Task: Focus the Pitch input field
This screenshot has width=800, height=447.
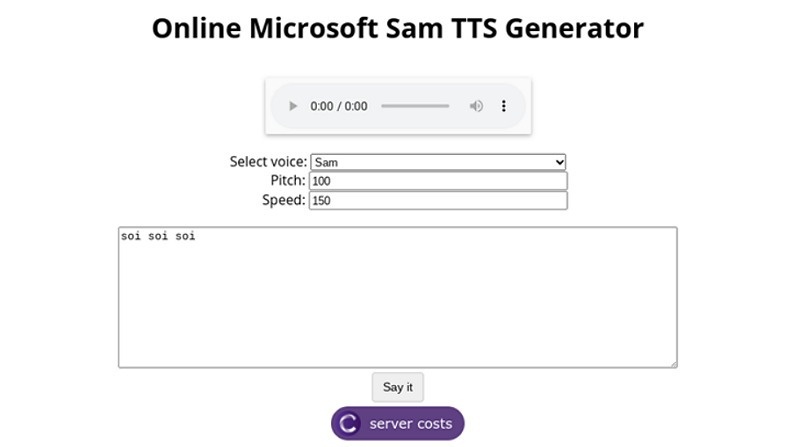Action: tap(438, 181)
